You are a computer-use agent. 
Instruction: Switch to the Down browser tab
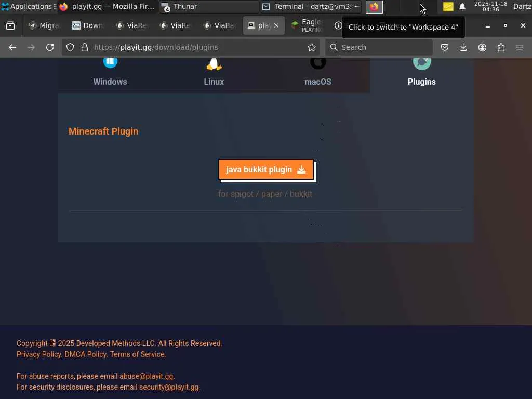pos(88,25)
